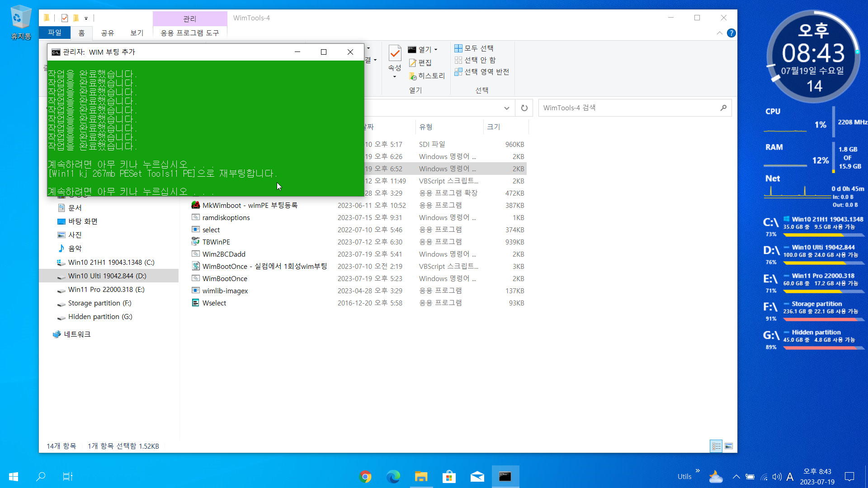Viewport: 868px width, 488px height.
Task: Open 음악 folder in navigation pane
Action: coord(75,249)
